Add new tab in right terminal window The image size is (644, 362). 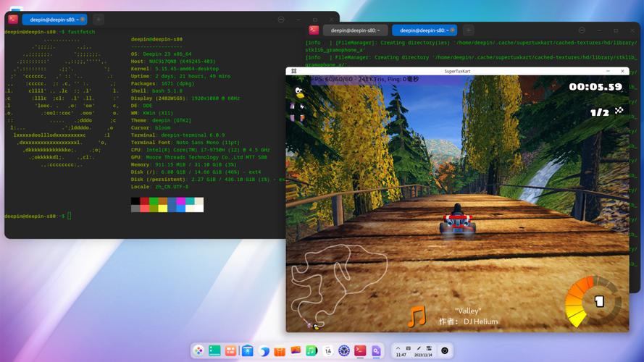469,30
